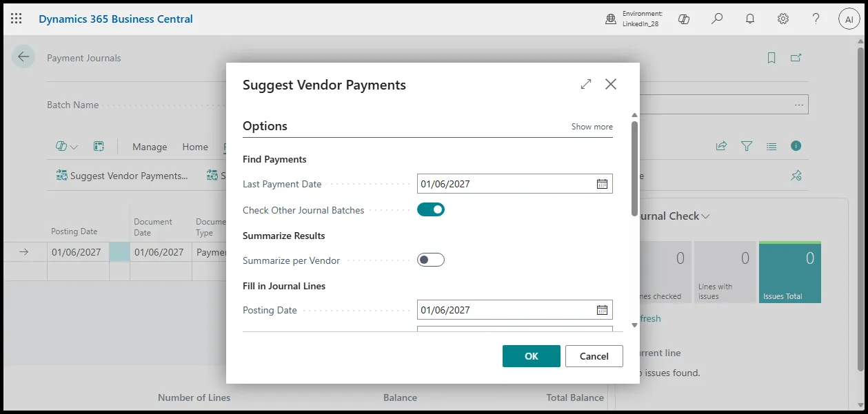Click the Total Balance label

(x=575, y=397)
